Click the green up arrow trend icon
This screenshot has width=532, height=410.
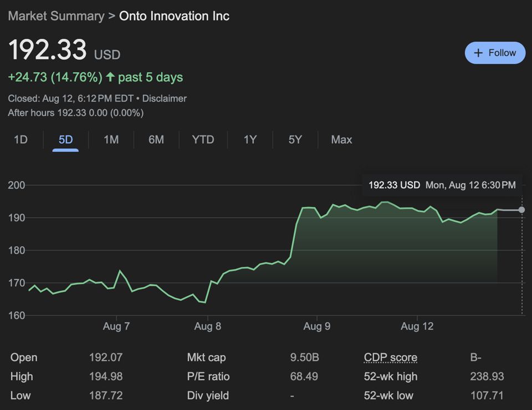pos(110,77)
